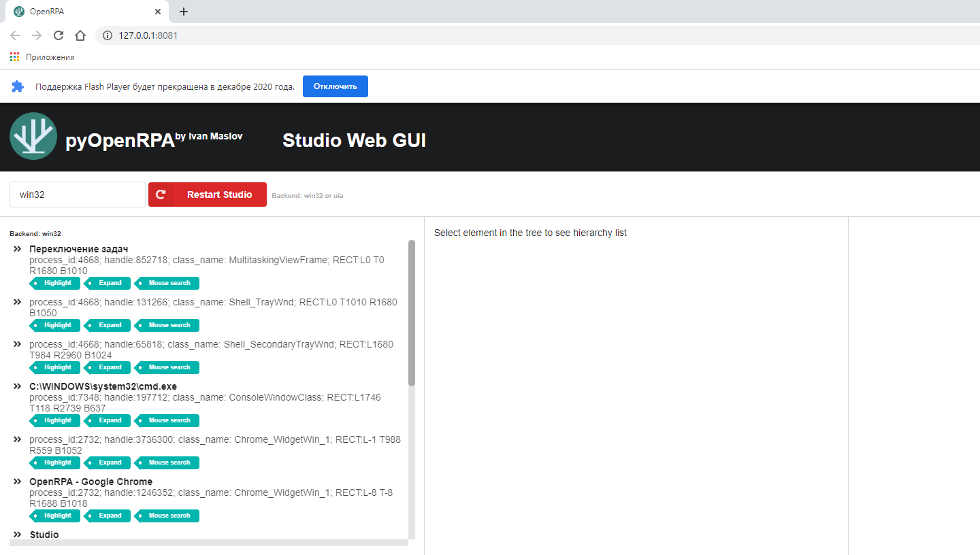Click the ConsoleWindowClass description text
Viewport: 980px width, 555px height.
pos(205,403)
